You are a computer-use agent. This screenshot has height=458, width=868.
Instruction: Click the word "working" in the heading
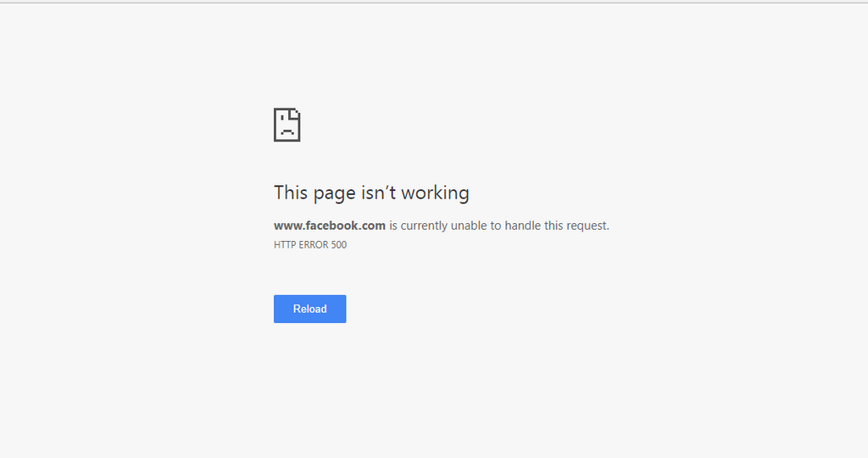coord(435,193)
